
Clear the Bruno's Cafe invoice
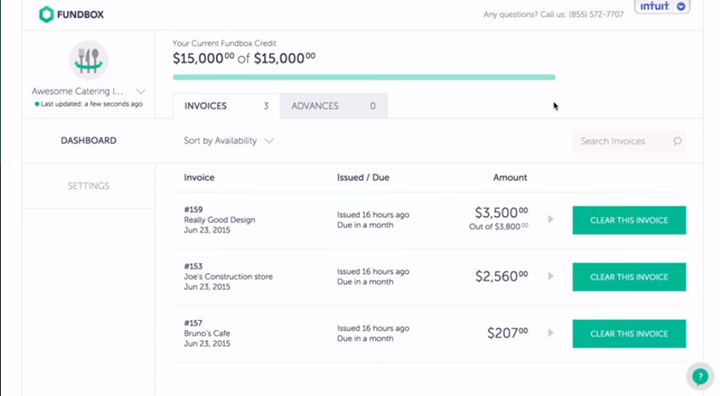click(x=629, y=334)
